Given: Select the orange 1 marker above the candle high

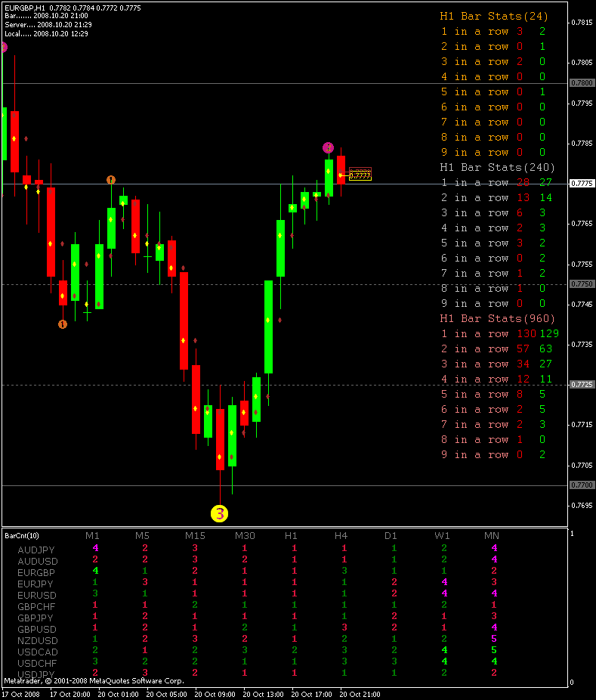Looking at the screenshot, I should [x=111, y=180].
